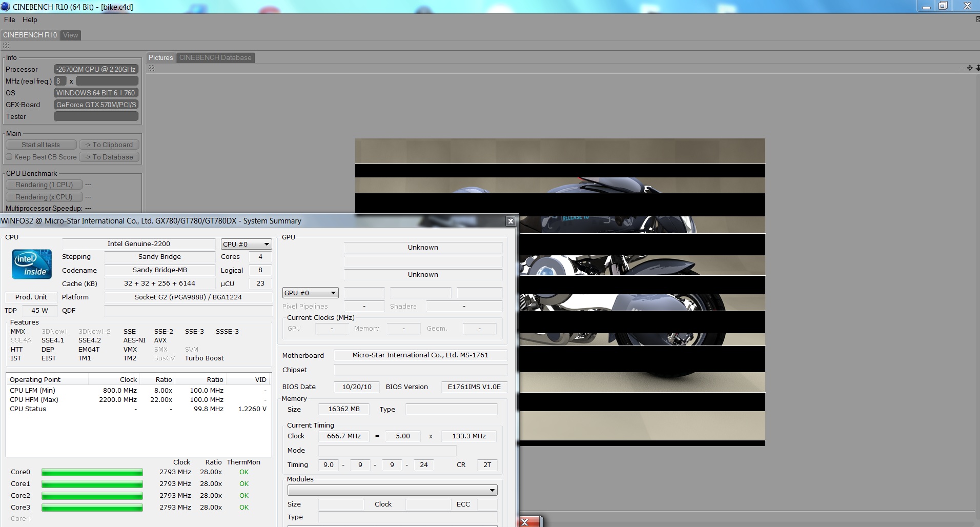Viewport: 980px width, 527px height.
Task: Click memory clock 666.7 MHz field
Action: click(344, 436)
